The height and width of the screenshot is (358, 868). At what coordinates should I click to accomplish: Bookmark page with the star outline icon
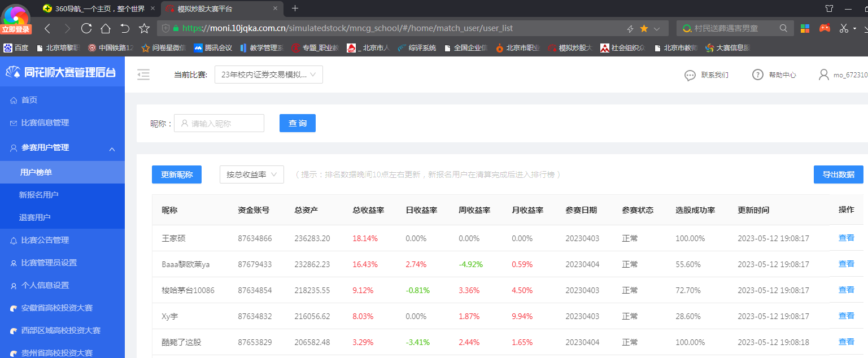[x=144, y=28]
